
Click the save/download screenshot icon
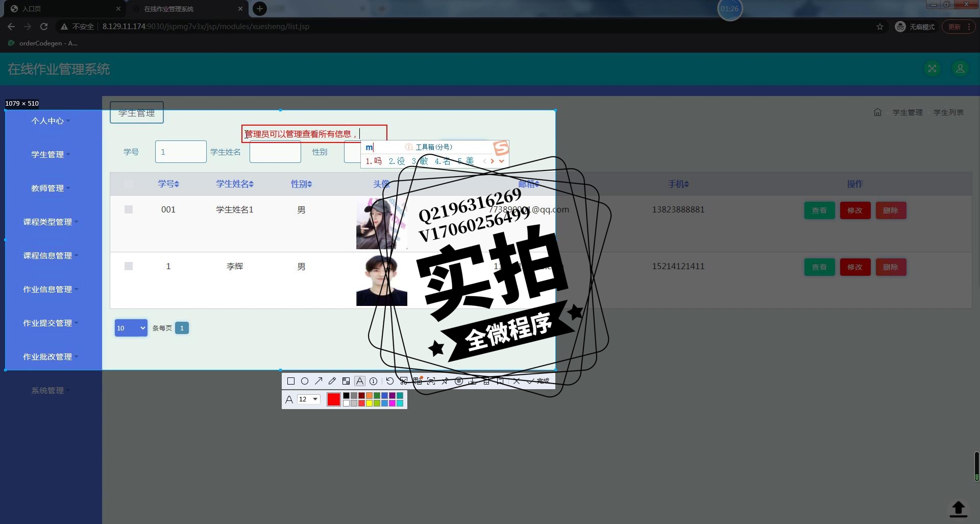point(473,382)
